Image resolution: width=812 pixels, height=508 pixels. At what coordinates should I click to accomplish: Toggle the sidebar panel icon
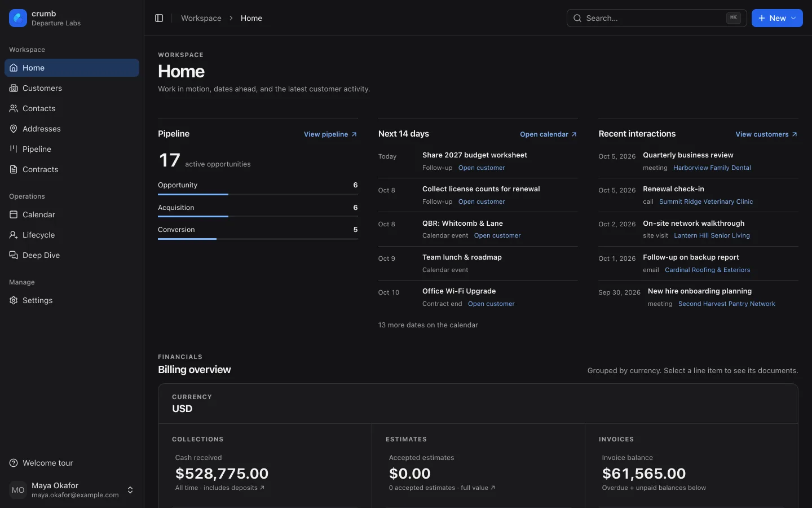click(x=159, y=18)
